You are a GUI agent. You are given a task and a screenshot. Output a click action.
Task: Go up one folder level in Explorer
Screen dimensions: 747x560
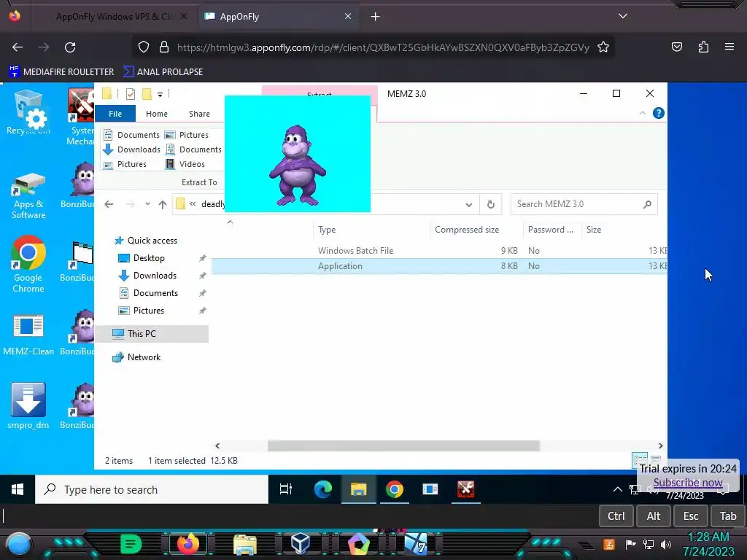pos(163,204)
